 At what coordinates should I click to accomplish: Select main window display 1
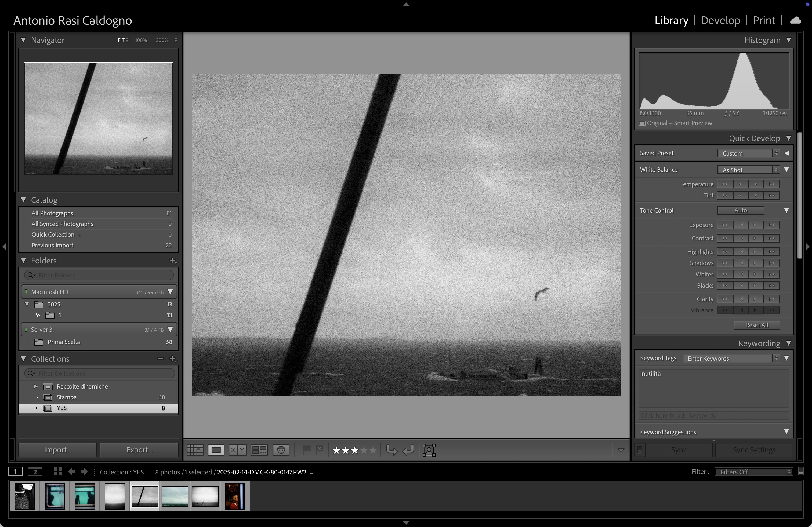(15, 472)
